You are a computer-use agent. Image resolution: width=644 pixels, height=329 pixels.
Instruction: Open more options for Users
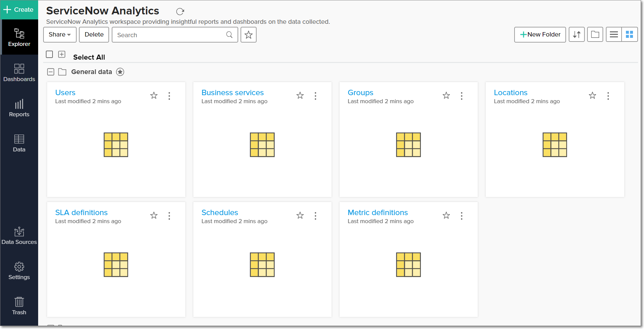click(169, 96)
